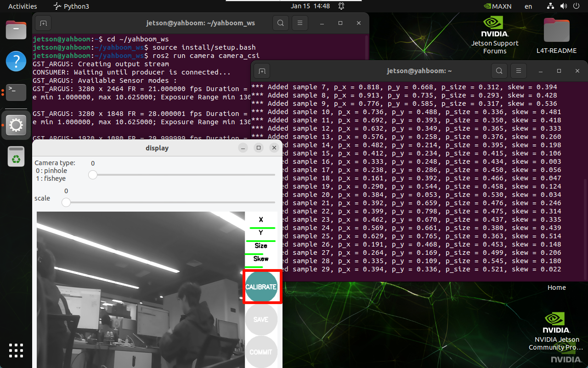The width and height of the screenshot is (588, 368).
Task: Click the camera preview image in display window
Action: 141,290
